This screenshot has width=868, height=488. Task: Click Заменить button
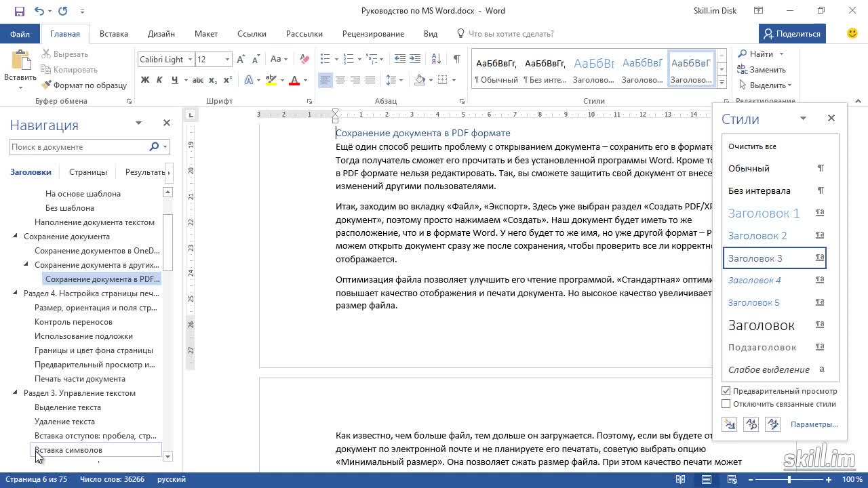[762, 70]
